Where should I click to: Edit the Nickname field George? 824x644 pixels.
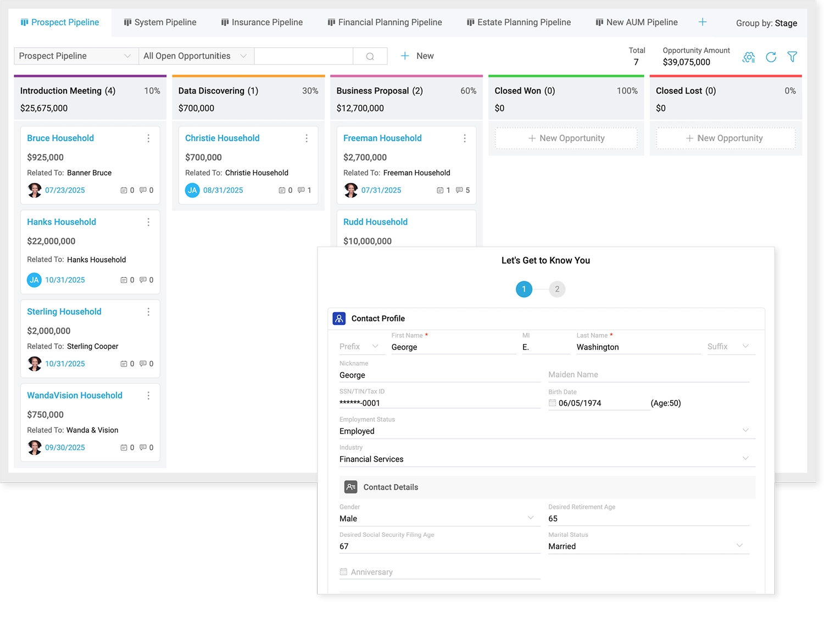tap(439, 375)
